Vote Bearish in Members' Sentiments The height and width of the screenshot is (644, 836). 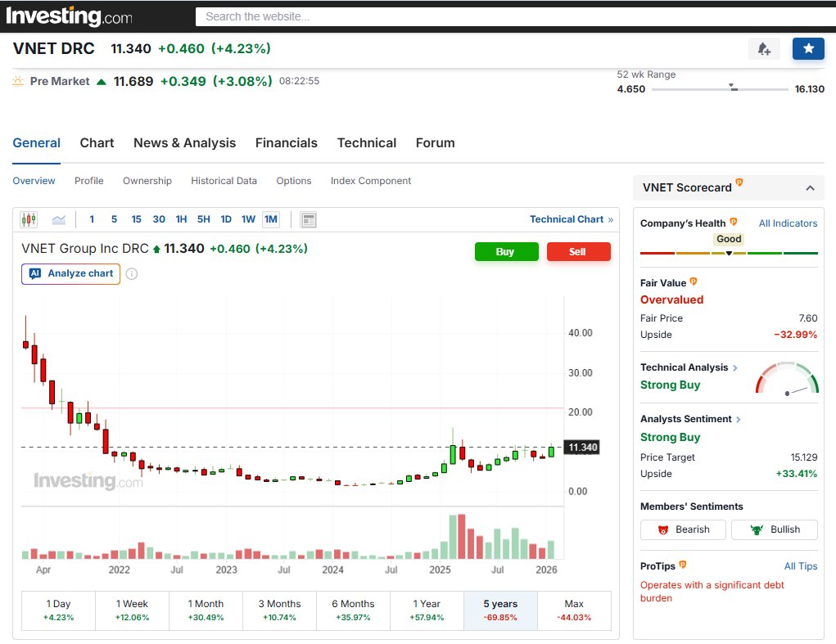[x=683, y=529]
